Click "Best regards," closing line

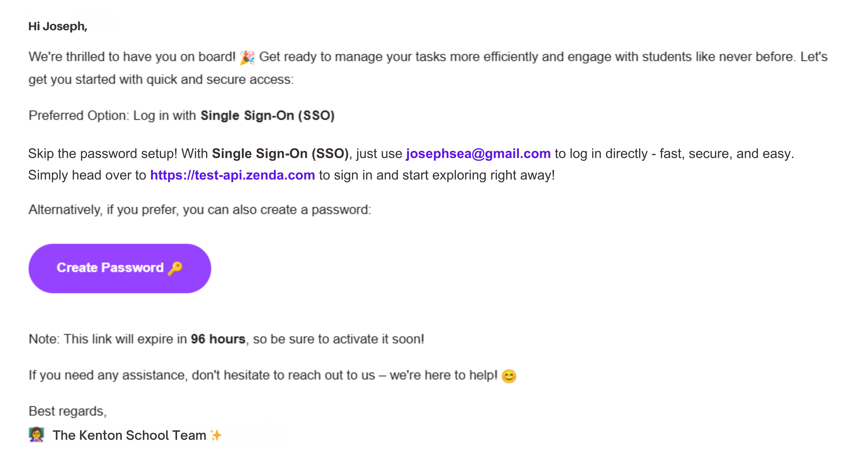point(67,411)
